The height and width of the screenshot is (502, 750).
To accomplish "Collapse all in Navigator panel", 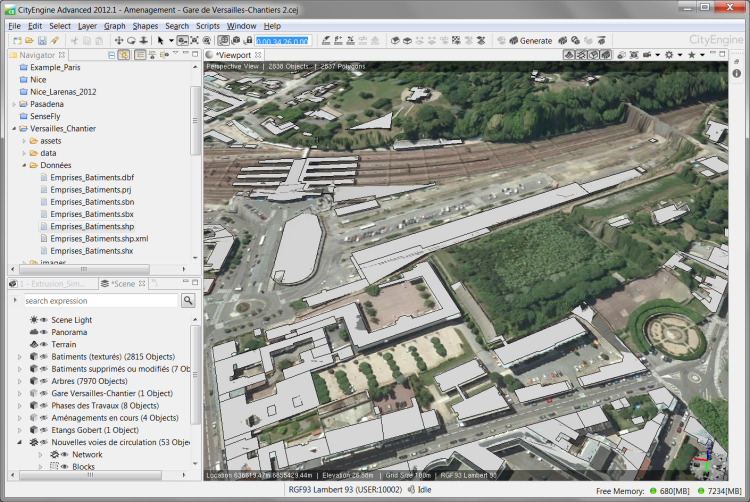I will 111,55.
